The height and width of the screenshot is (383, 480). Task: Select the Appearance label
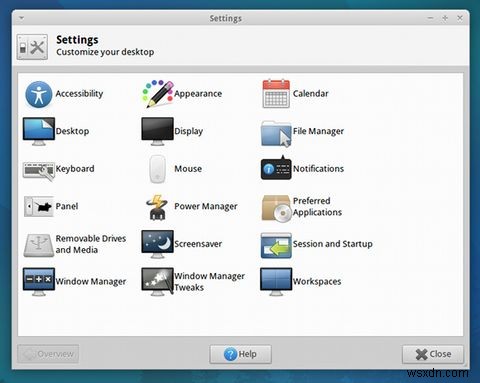198,94
